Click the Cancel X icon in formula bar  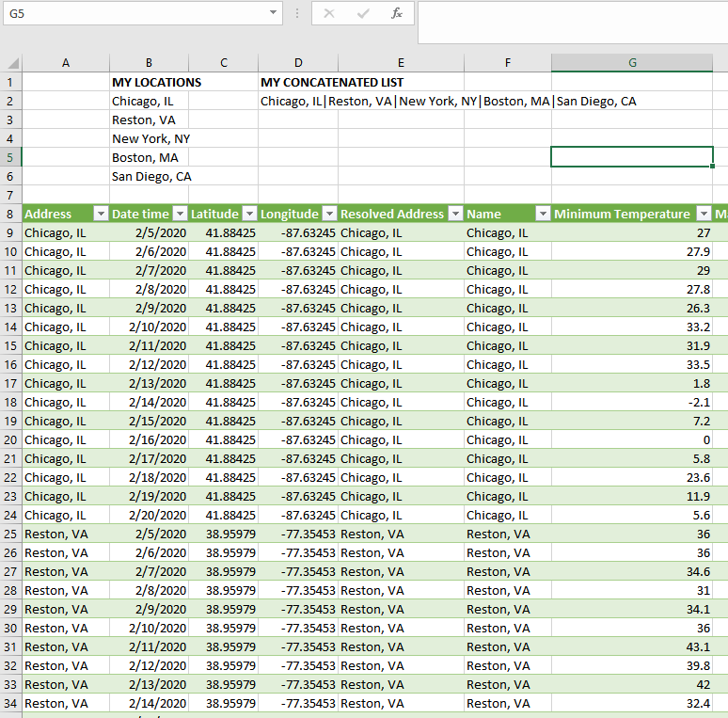[x=329, y=13]
